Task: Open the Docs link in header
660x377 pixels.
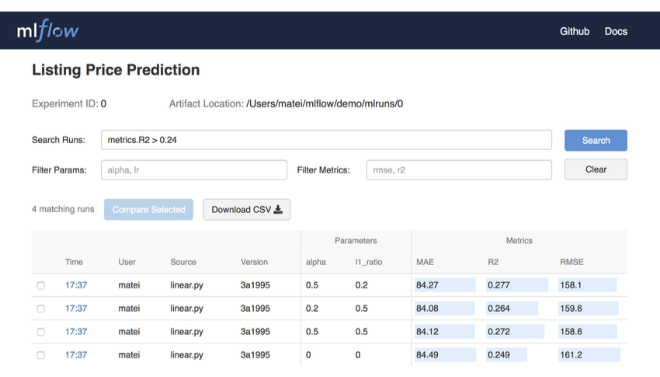Action: (616, 31)
